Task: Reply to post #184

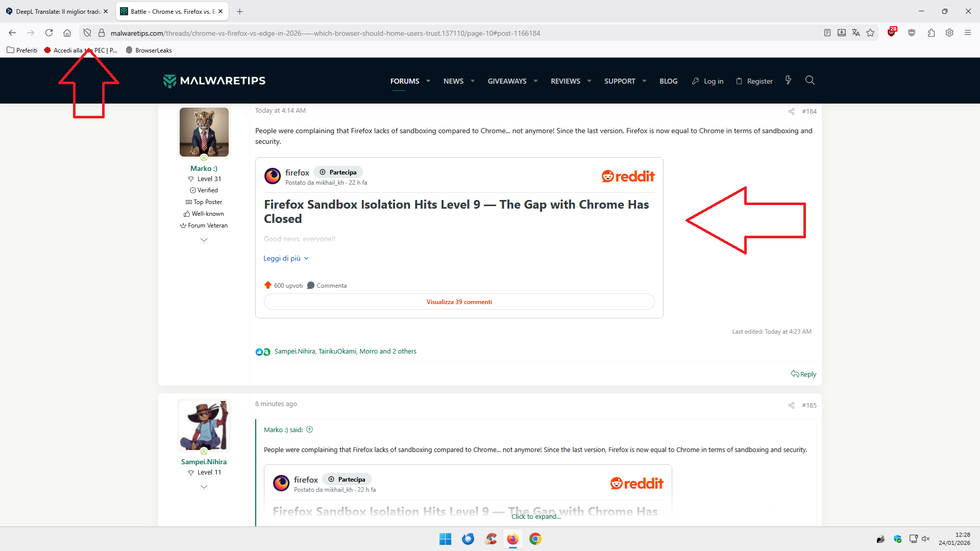Action: 803,374
